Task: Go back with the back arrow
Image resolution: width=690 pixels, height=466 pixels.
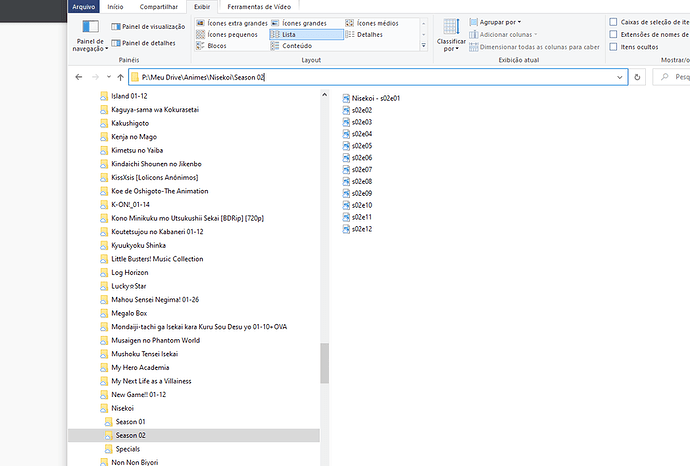Action: (x=79, y=77)
